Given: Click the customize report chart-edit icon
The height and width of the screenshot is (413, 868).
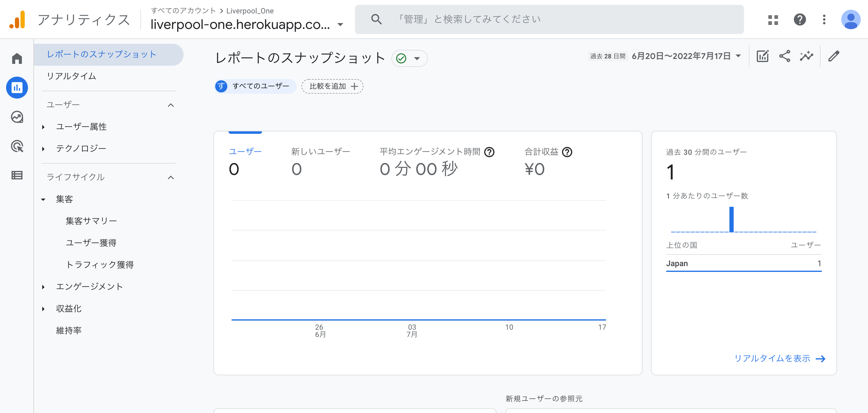Looking at the screenshot, I should coord(763,56).
